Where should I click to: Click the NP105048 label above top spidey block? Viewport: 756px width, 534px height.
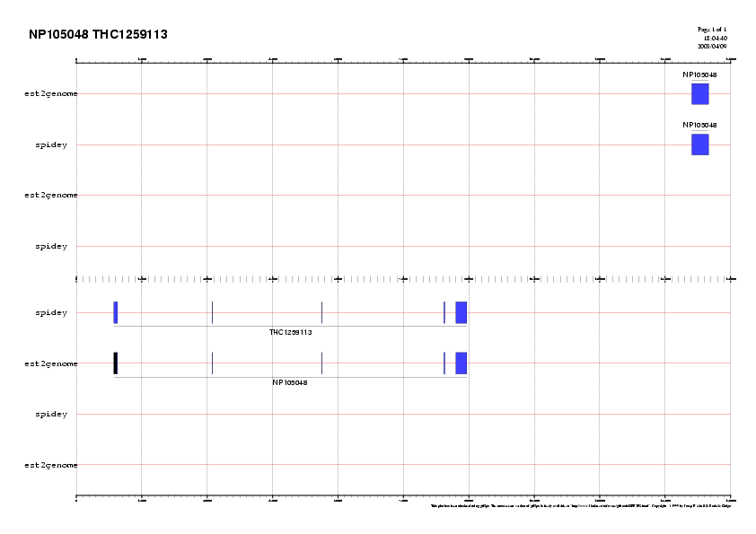[699, 125]
